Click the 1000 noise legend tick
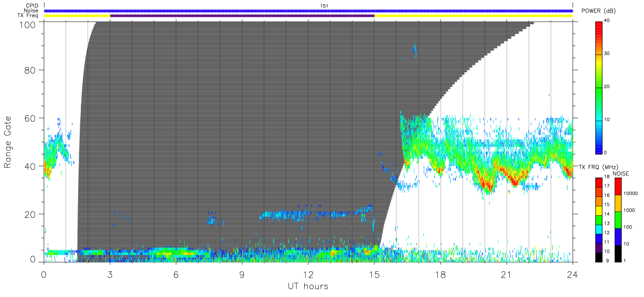The width and height of the screenshot is (644, 297). click(629, 211)
